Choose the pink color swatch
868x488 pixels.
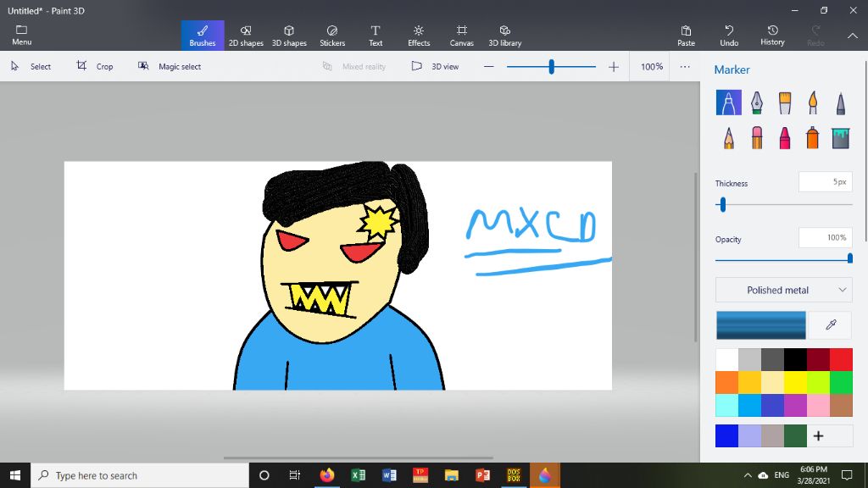(818, 405)
